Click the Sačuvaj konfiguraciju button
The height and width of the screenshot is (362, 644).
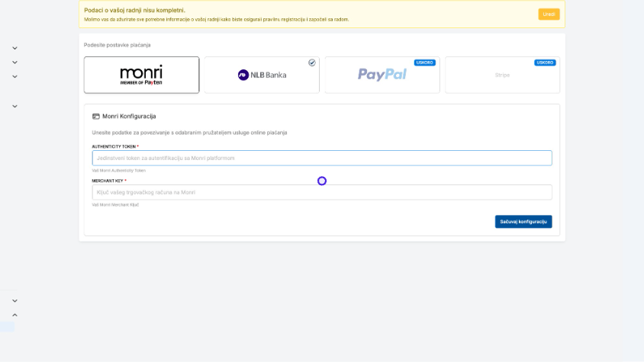(523, 222)
